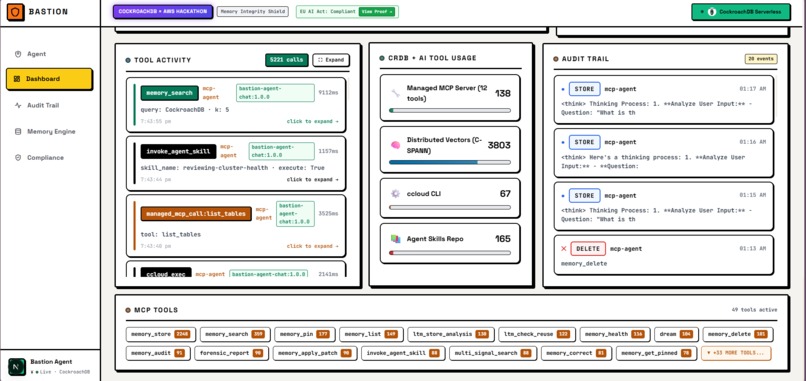This screenshot has height=381, width=806.
Task: Click the MCP Tools header dot icon
Action: pos(128,310)
